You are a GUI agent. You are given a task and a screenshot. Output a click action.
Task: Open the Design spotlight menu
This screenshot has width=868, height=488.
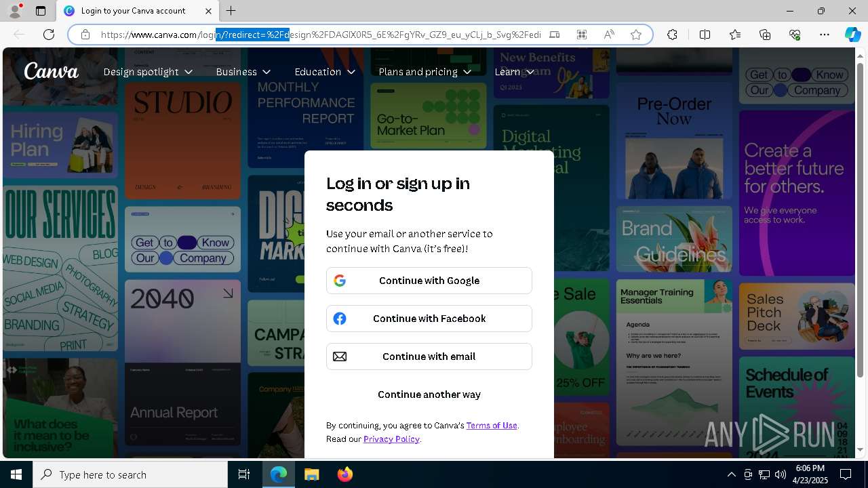pyautogui.click(x=148, y=72)
